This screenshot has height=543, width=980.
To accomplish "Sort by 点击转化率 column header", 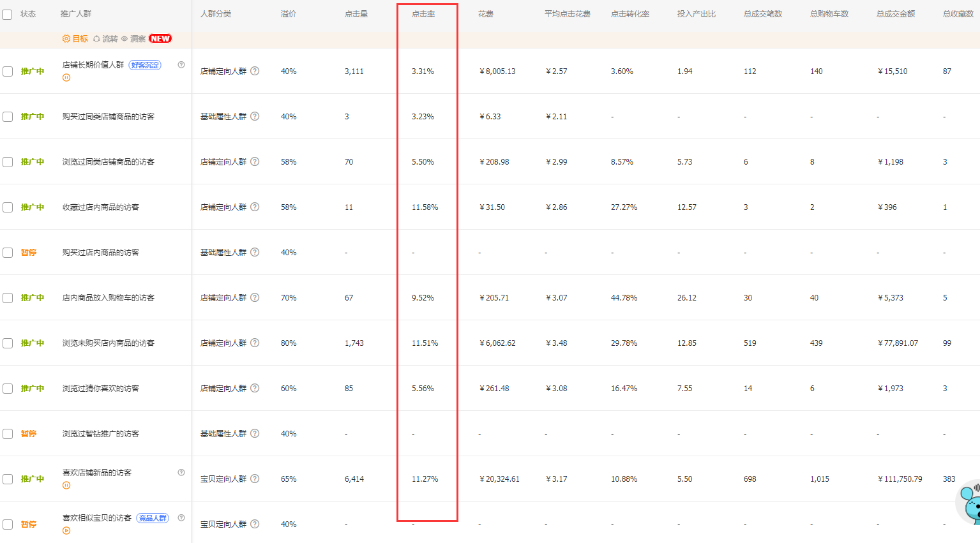I will tap(630, 14).
